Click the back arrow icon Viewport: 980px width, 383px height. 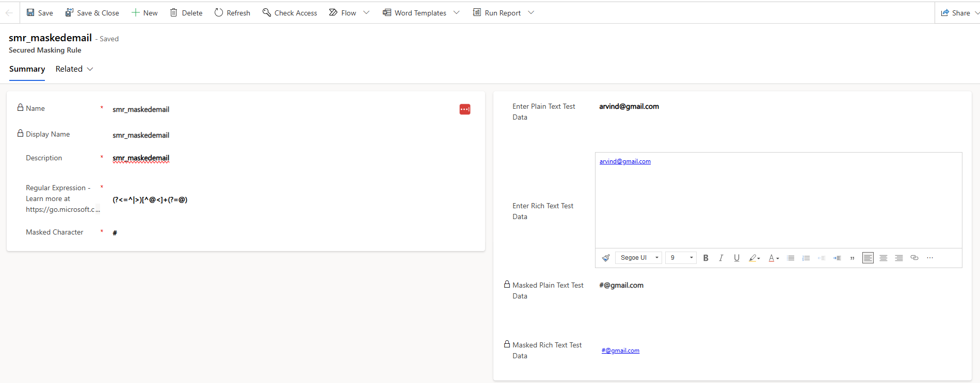9,13
